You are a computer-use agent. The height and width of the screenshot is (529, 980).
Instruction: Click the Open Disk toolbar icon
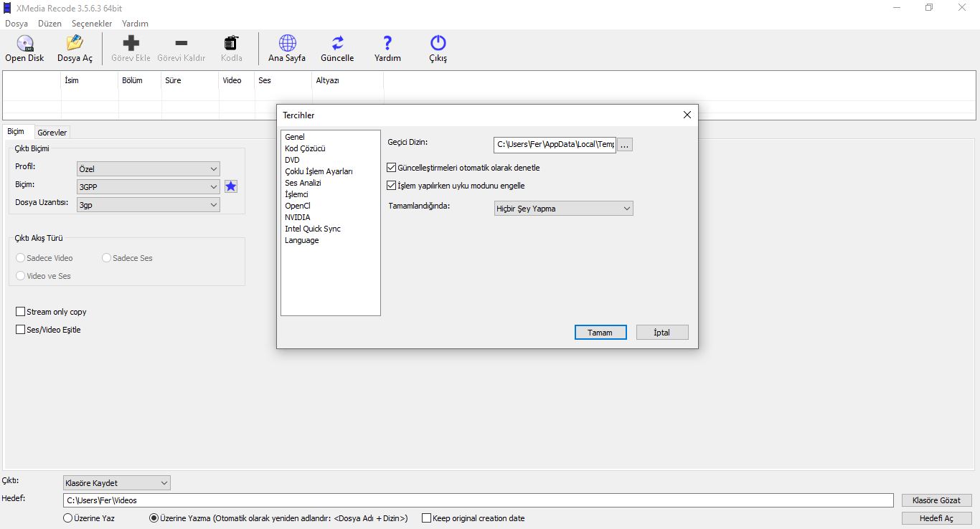tap(25, 44)
